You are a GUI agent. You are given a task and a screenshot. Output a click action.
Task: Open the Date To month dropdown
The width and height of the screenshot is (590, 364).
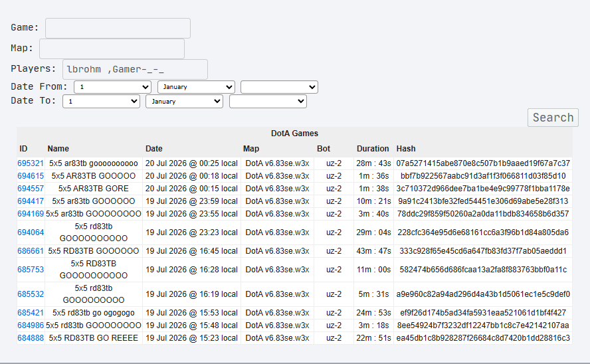pyautogui.click(x=185, y=102)
